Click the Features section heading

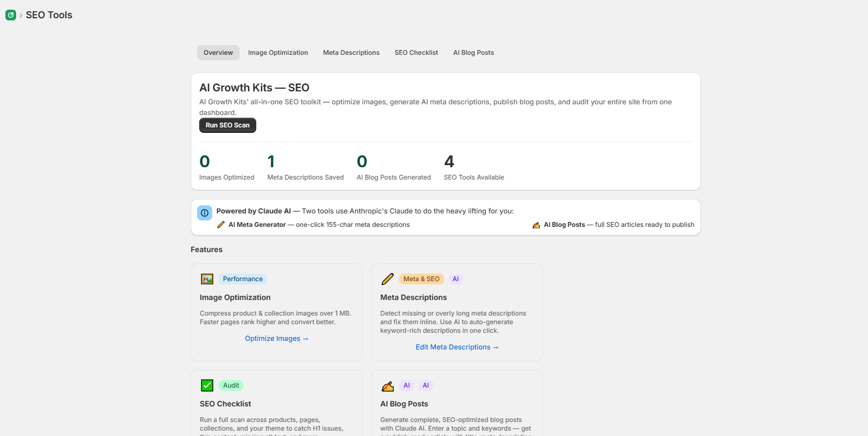click(207, 249)
